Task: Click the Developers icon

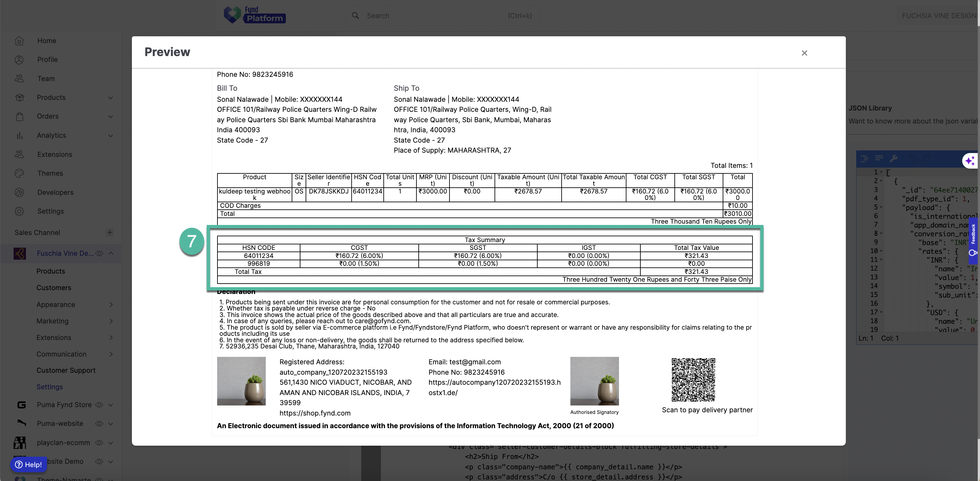Action: pyautogui.click(x=19, y=192)
